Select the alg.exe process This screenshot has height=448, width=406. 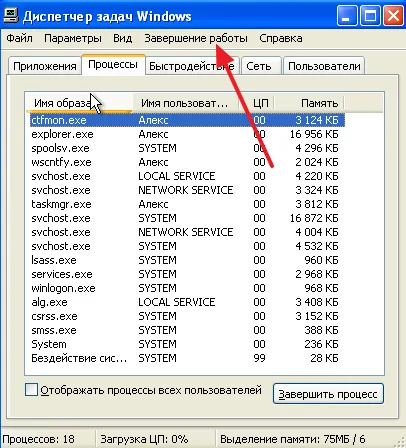pos(187,302)
